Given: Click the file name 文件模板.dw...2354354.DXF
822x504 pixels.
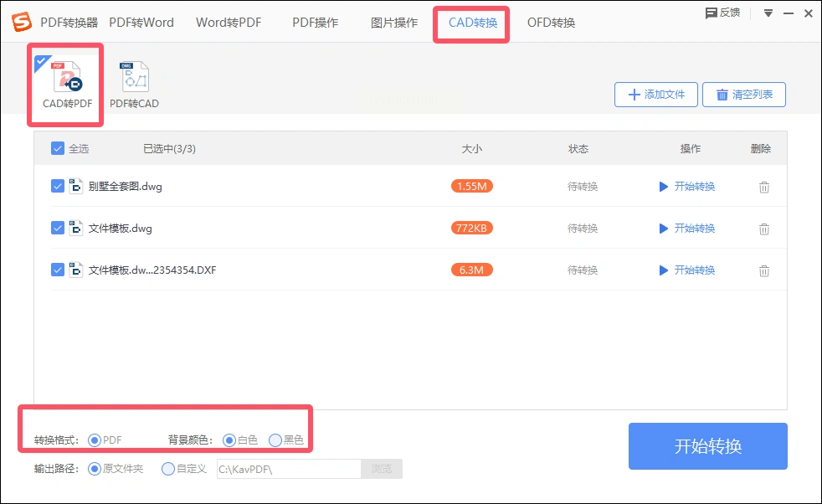Looking at the screenshot, I should 152,270.
